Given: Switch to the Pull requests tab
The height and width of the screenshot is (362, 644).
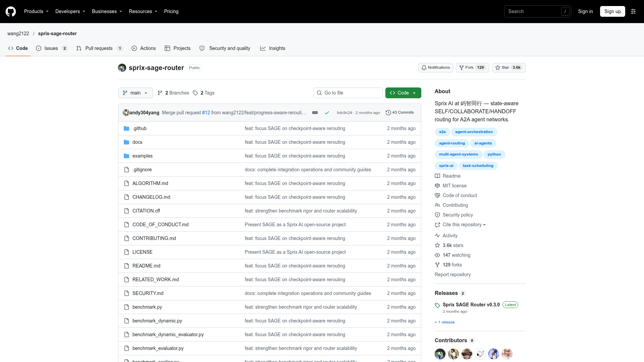Looking at the screenshot, I should 100,48.
